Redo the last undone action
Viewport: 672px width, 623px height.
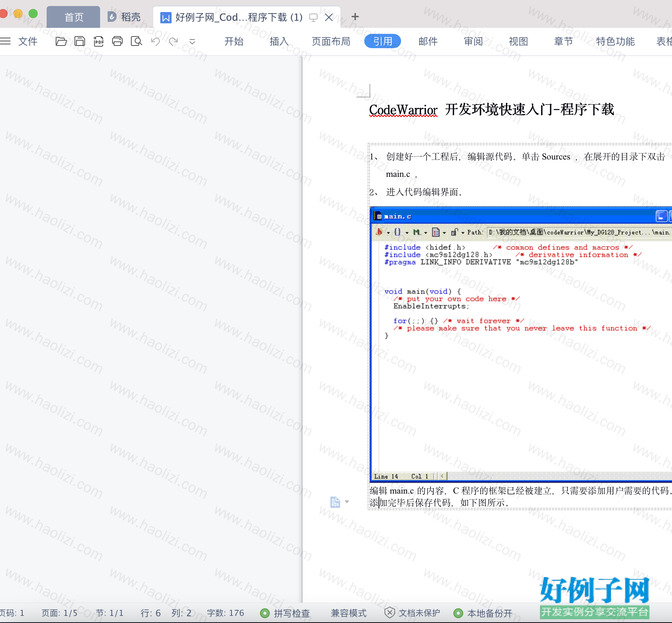coord(173,41)
